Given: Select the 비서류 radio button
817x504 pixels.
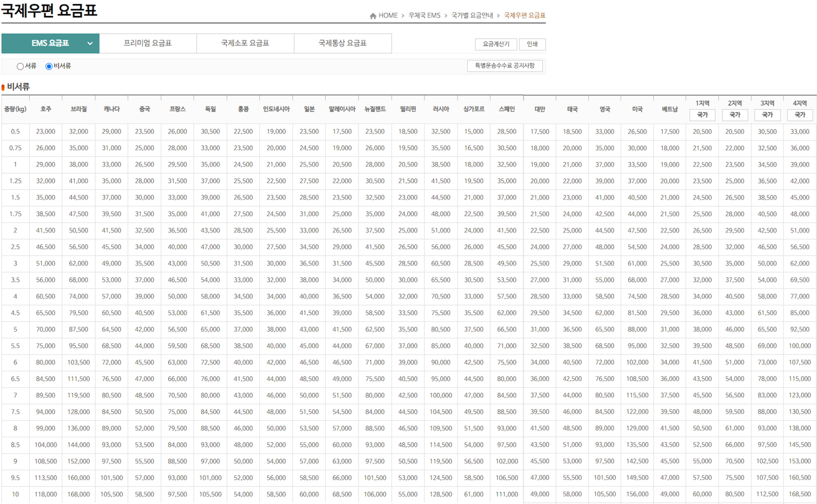Looking at the screenshot, I should (x=49, y=66).
